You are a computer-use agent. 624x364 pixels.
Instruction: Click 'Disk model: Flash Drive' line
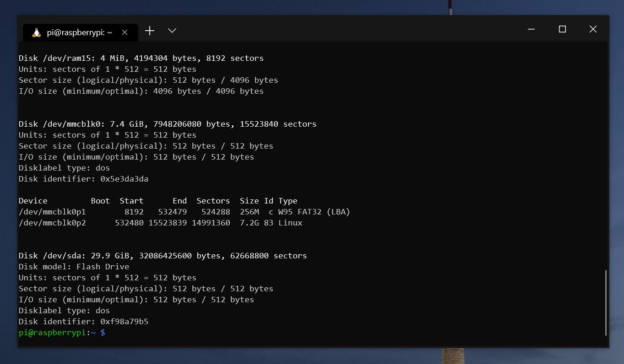74,267
